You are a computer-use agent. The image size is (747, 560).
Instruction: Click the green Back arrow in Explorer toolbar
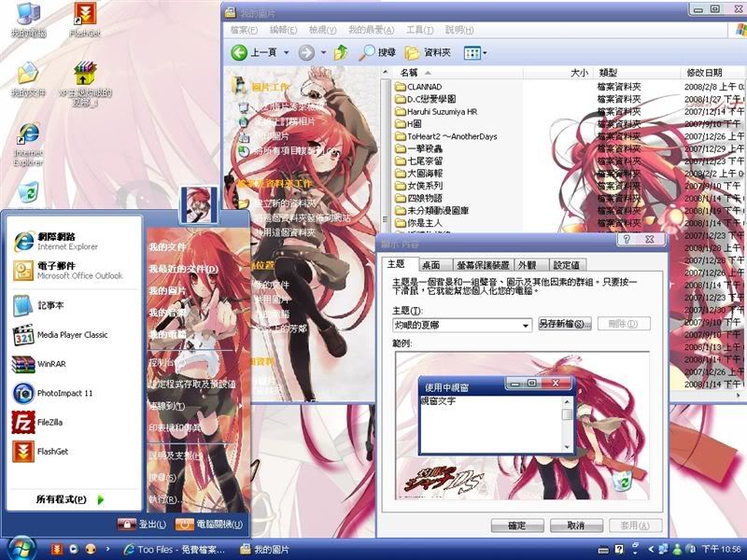tap(239, 52)
